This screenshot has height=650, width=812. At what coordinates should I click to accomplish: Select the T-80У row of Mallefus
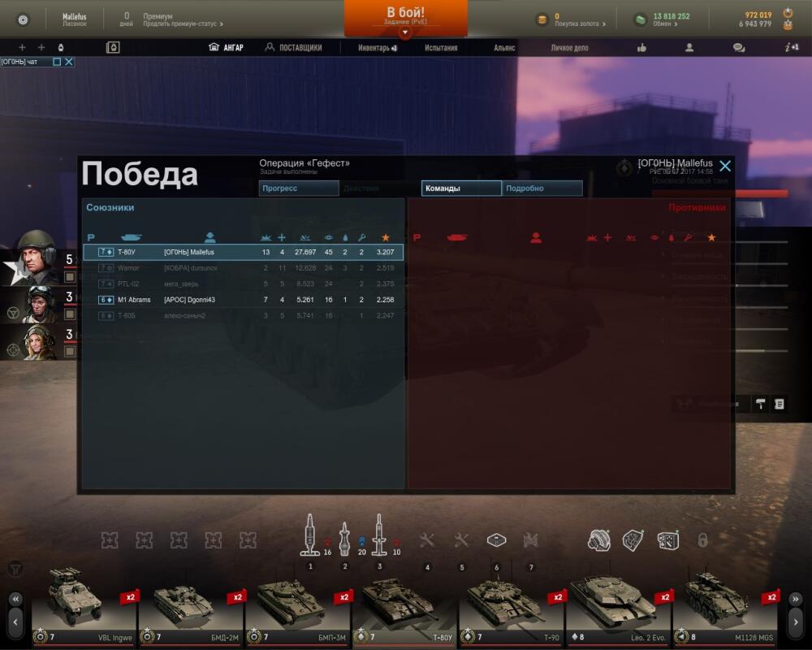pyautogui.click(x=243, y=253)
